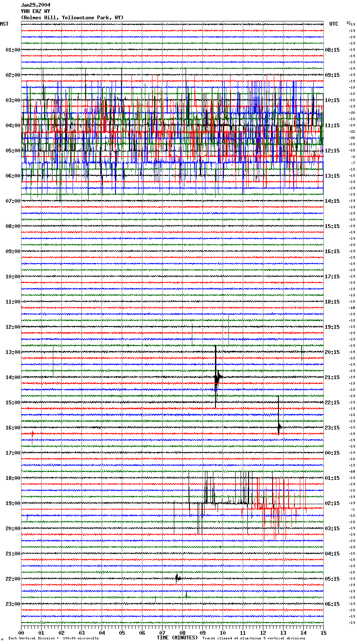Select the 11:00 MST time label
357x644 pixels.
click(13, 302)
